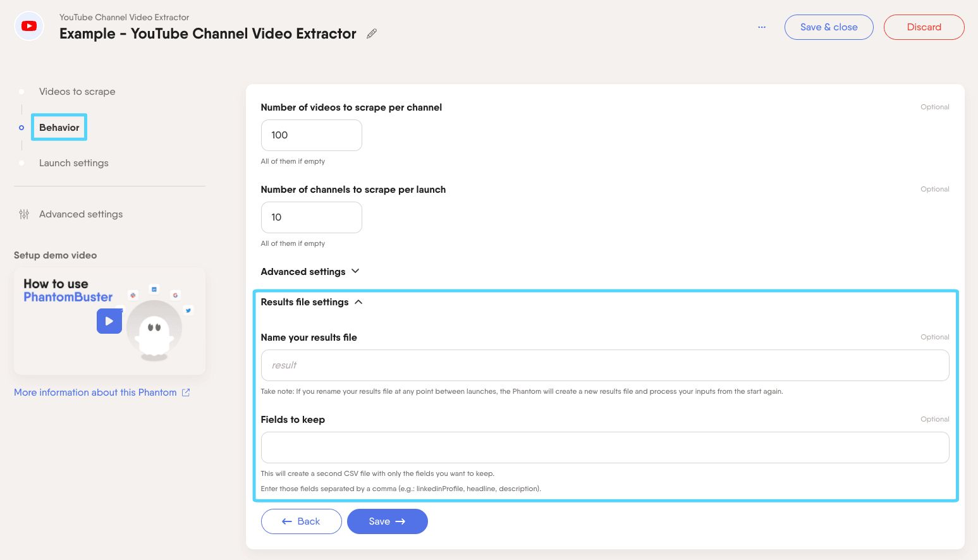Click the arrow inside the Save button

pyautogui.click(x=400, y=521)
